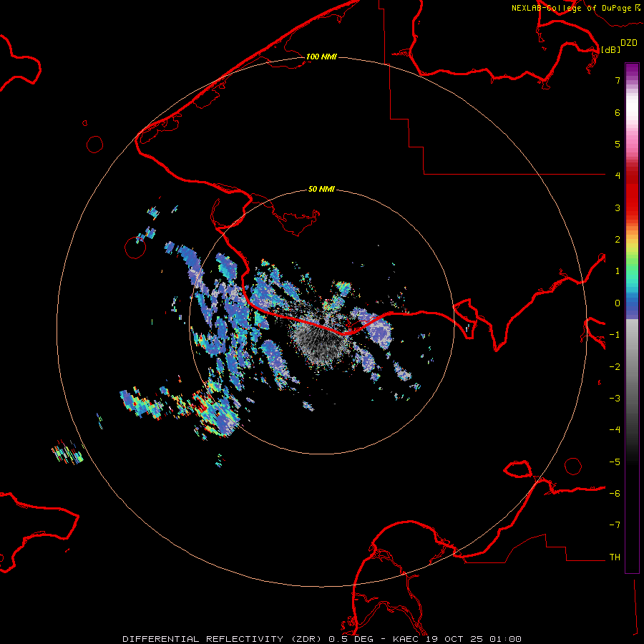Click the 5 value on the color scale
The width and height of the screenshot is (644, 644).
point(618,144)
